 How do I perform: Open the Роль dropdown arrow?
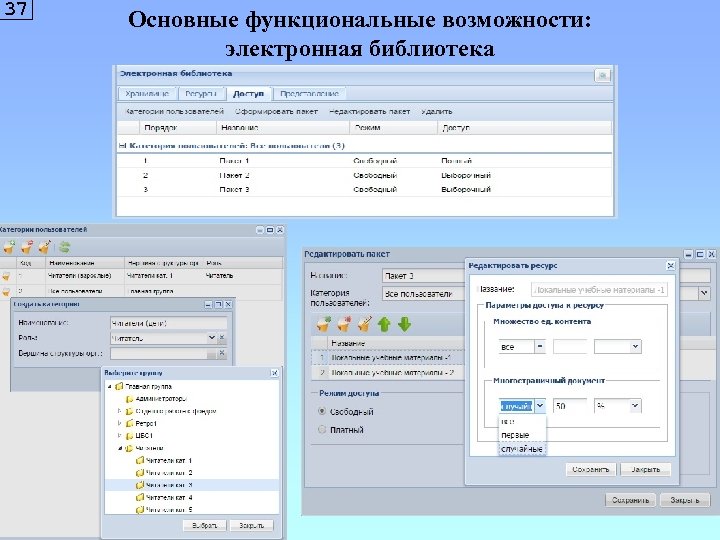click(x=212, y=338)
